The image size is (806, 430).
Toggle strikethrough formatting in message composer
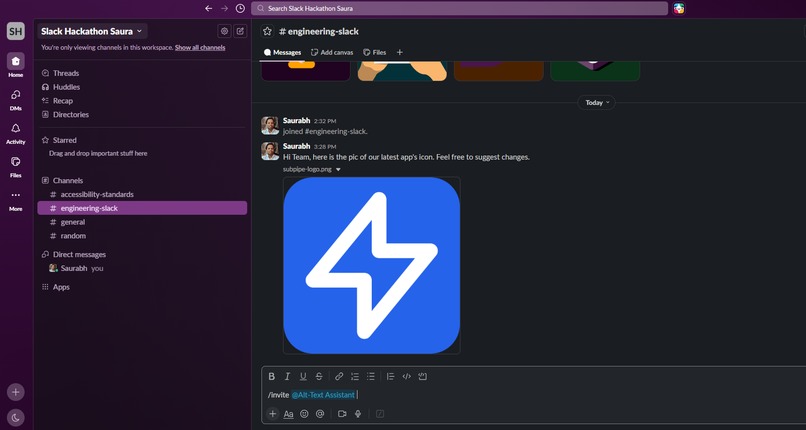coord(319,377)
